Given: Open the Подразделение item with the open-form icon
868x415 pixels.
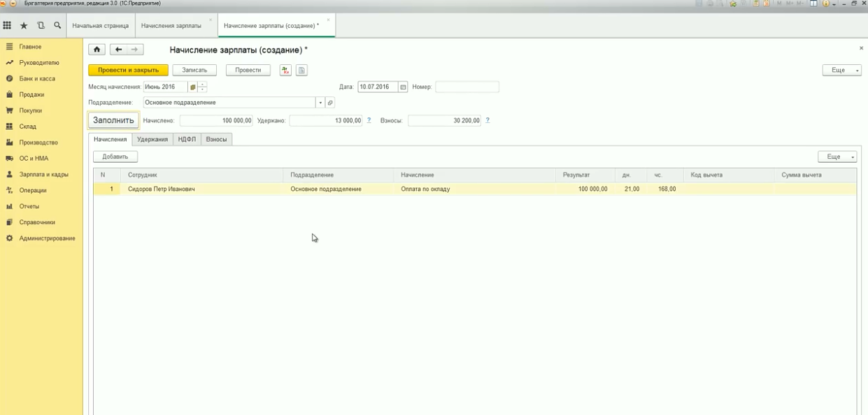Looking at the screenshot, I should click(330, 103).
